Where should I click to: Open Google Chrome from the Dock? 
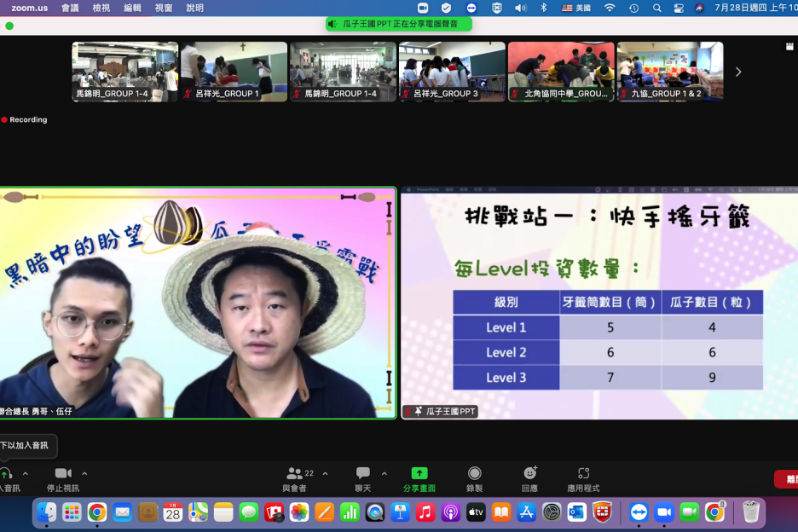[97, 512]
